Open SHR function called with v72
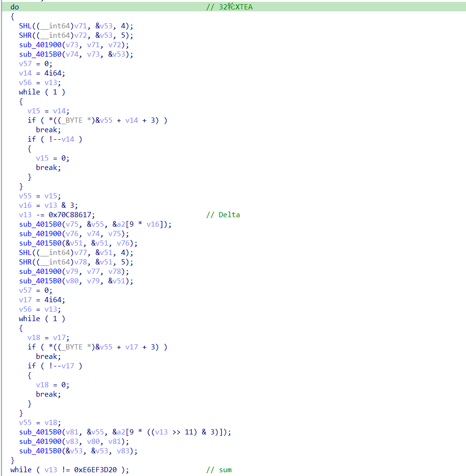The width and height of the screenshot is (466, 476). 25,35
